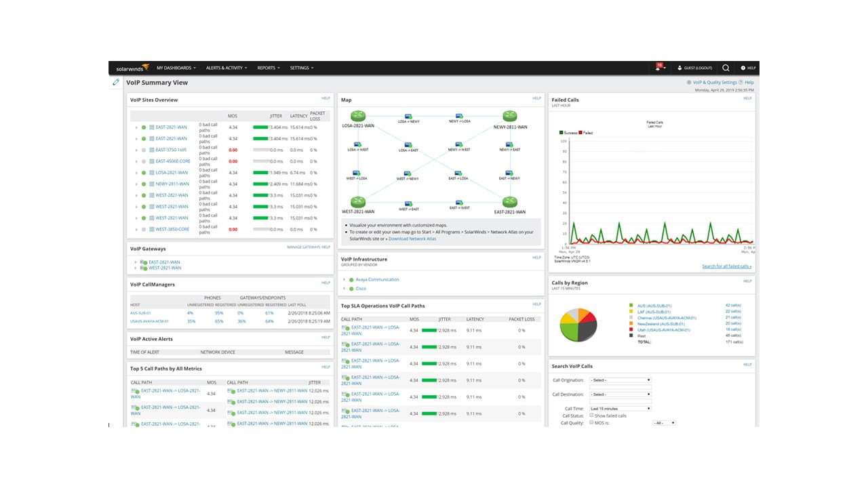Click the Calls by Region pie chart

(x=578, y=324)
